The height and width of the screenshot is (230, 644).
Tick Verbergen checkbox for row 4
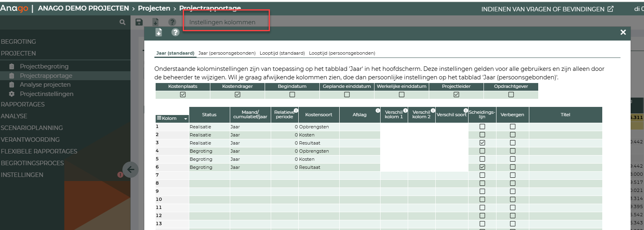(x=513, y=151)
